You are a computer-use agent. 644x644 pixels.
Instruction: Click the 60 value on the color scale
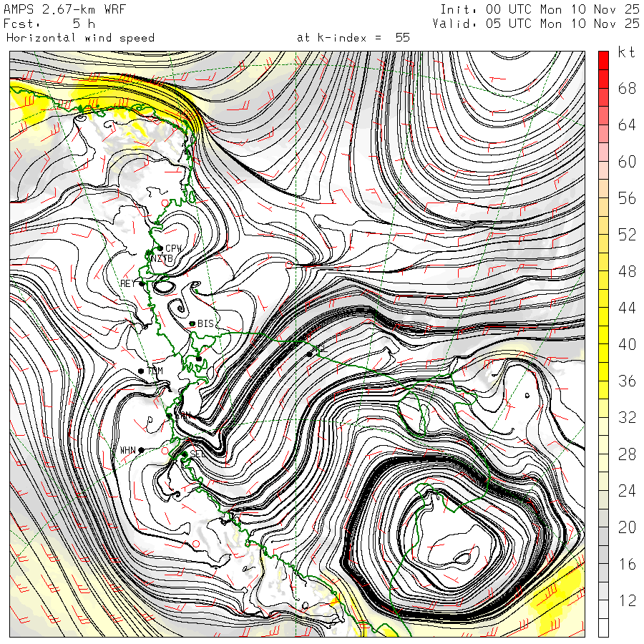627,162
